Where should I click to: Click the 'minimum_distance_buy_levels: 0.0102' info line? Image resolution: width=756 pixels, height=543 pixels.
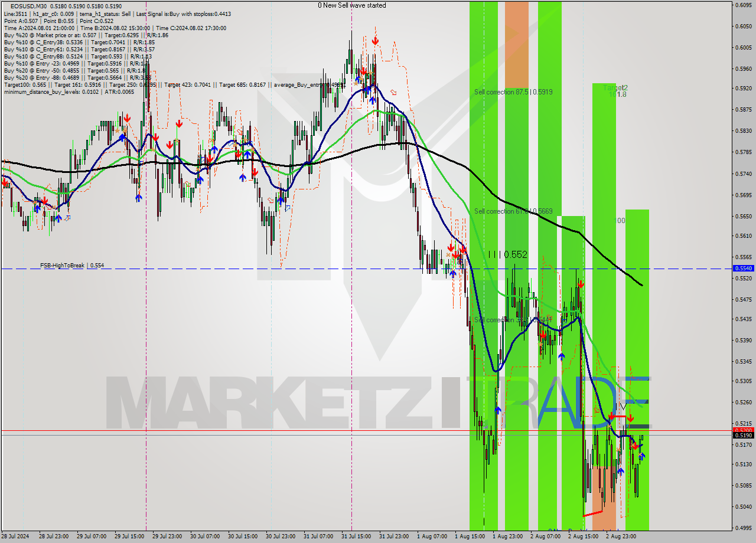tap(69, 91)
